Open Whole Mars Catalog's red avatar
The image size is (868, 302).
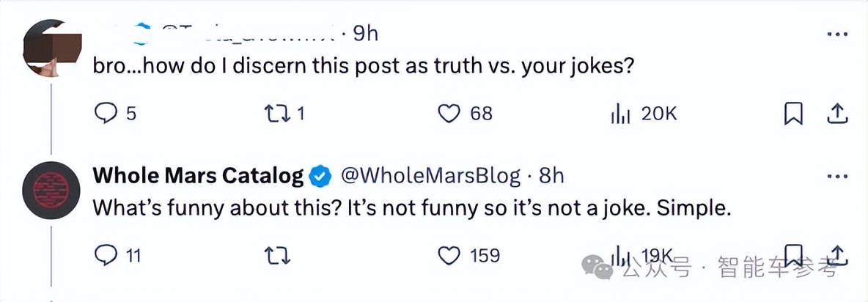50,189
